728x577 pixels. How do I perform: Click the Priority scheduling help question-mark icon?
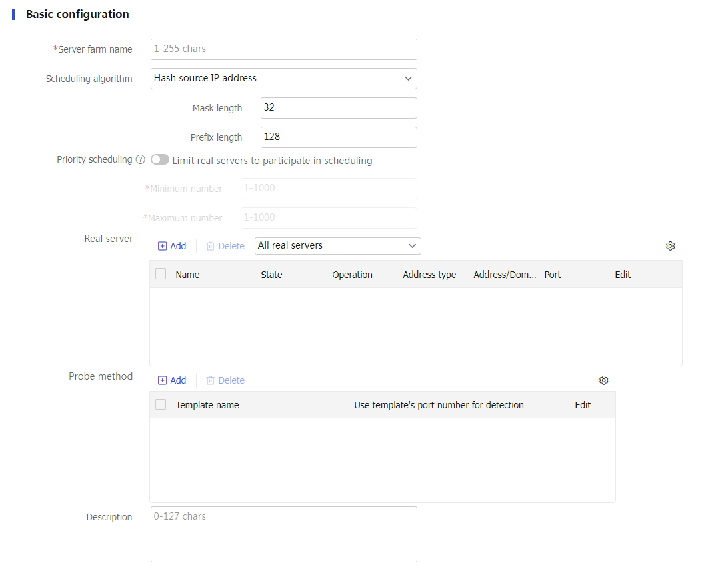tap(141, 160)
